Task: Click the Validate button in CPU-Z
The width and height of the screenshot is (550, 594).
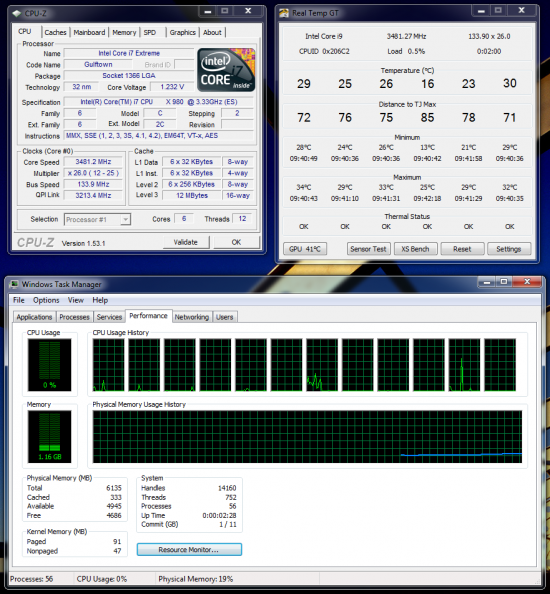Action: click(x=186, y=242)
